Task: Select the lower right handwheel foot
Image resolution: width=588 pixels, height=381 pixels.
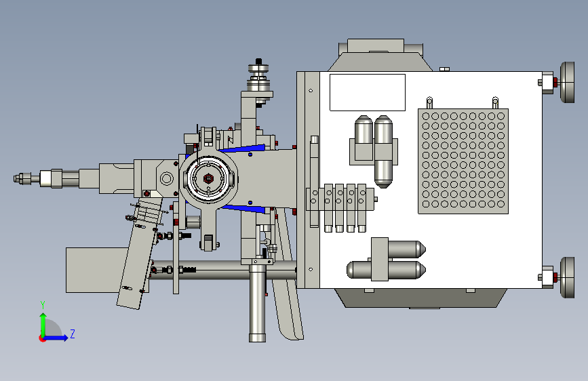Action: coord(568,277)
